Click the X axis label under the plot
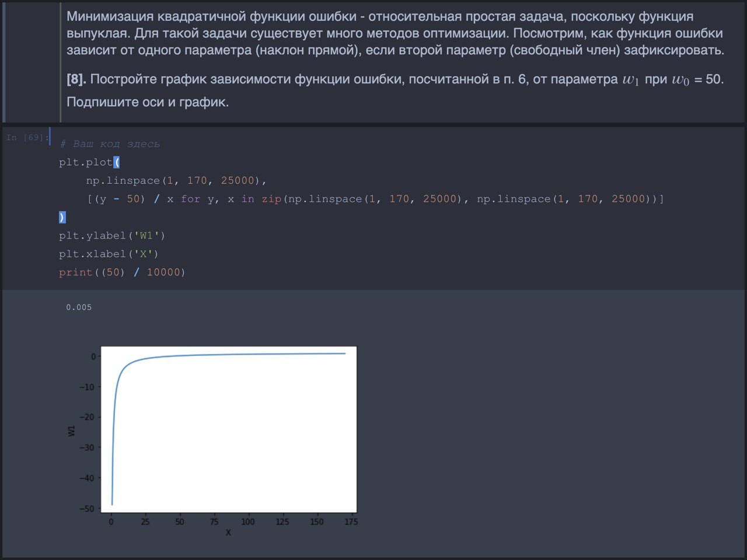 click(x=228, y=533)
